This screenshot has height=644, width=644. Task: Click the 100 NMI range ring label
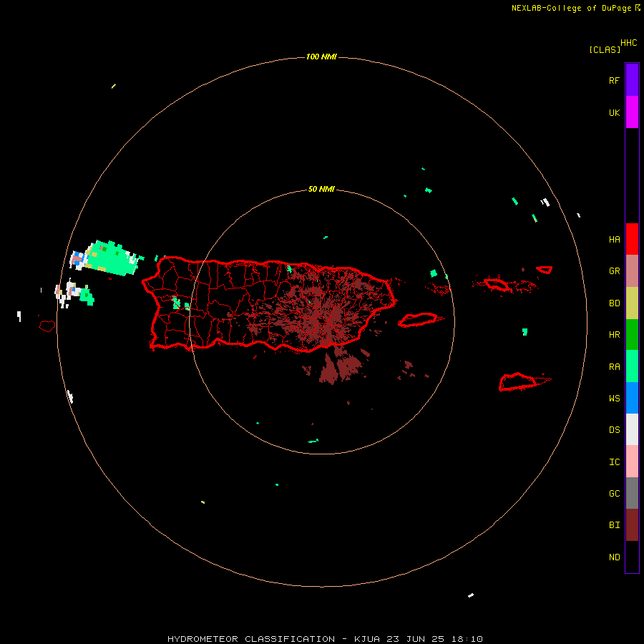[x=321, y=57]
